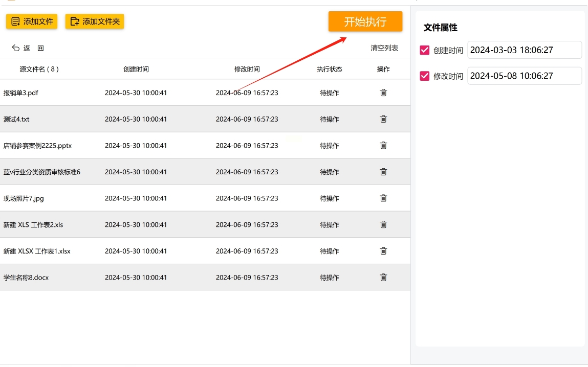Toggle the 创建时间 checkbox
The height and width of the screenshot is (367, 588).
pyautogui.click(x=425, y=50)
